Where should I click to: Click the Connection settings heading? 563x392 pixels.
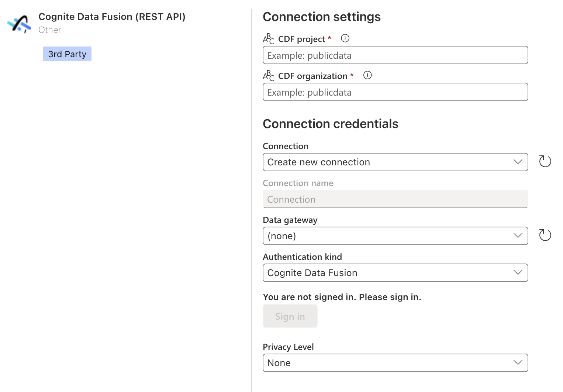321,17
